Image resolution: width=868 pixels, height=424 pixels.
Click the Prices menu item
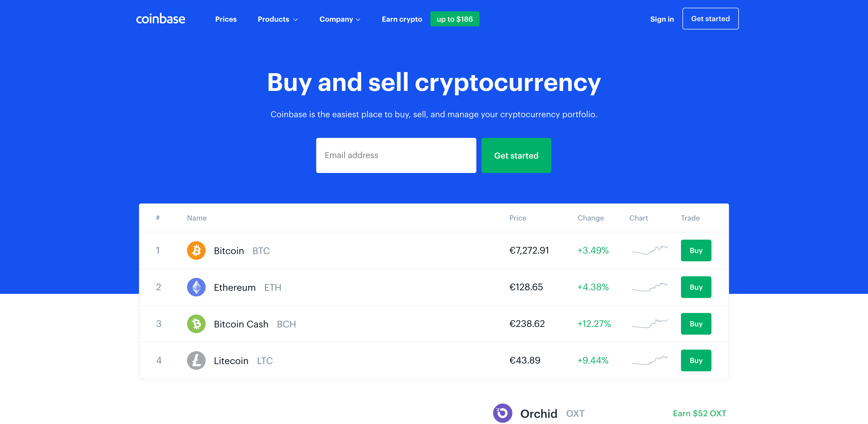226,19
